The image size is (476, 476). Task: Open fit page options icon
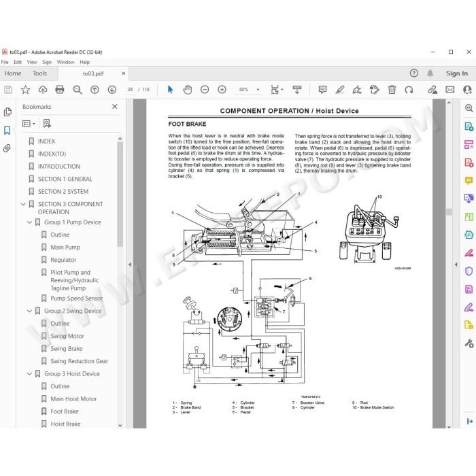[x=276, y=90]
